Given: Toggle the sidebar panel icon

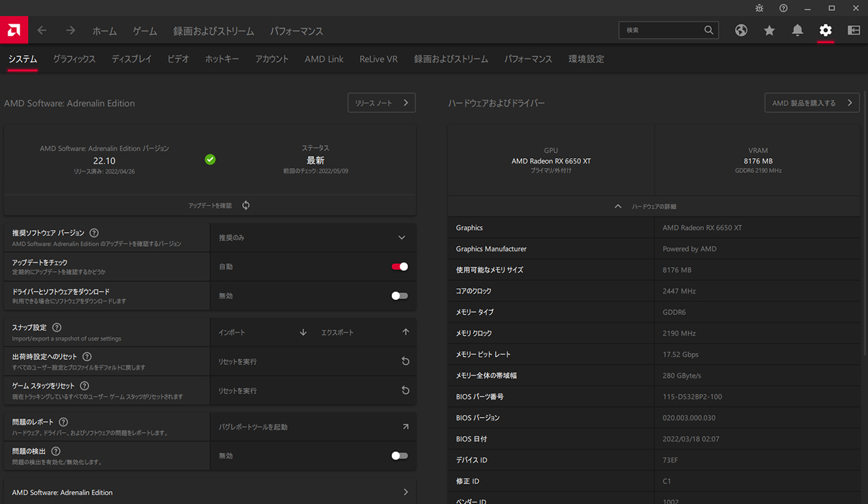Looking at the screenshot, I should (854, 31).
